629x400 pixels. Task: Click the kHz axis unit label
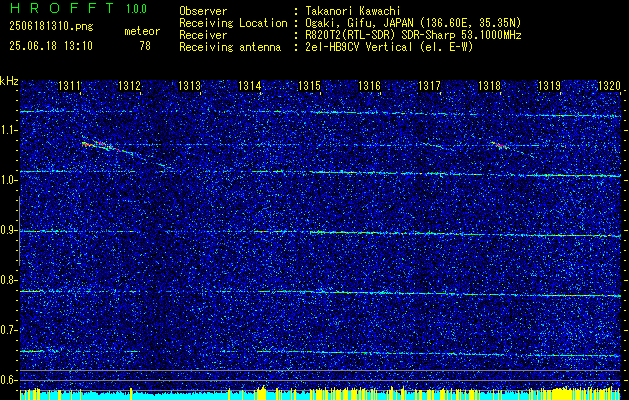(x=9, y=81)
